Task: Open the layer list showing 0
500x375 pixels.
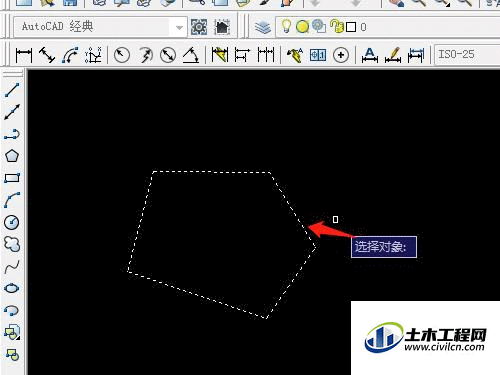Action: [x=388, y=27]
